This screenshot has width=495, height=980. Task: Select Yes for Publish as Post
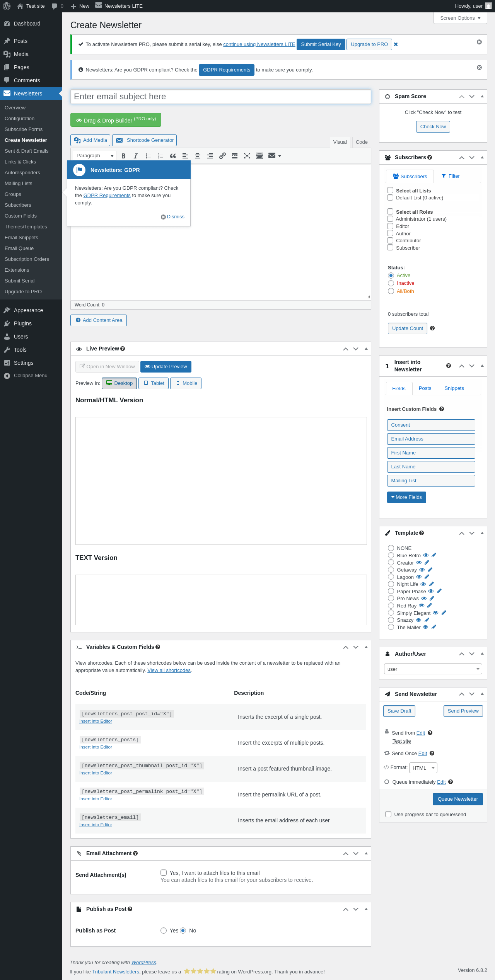pos(164,931)
